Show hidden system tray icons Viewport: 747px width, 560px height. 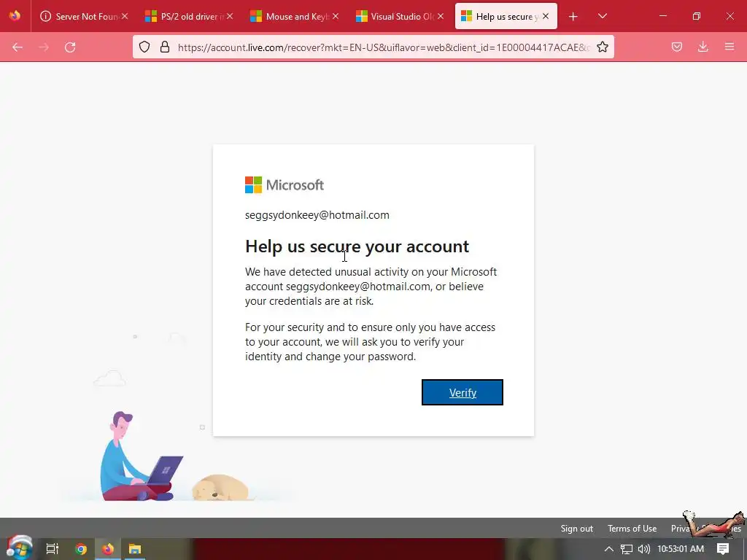click(x=609, y=549)
